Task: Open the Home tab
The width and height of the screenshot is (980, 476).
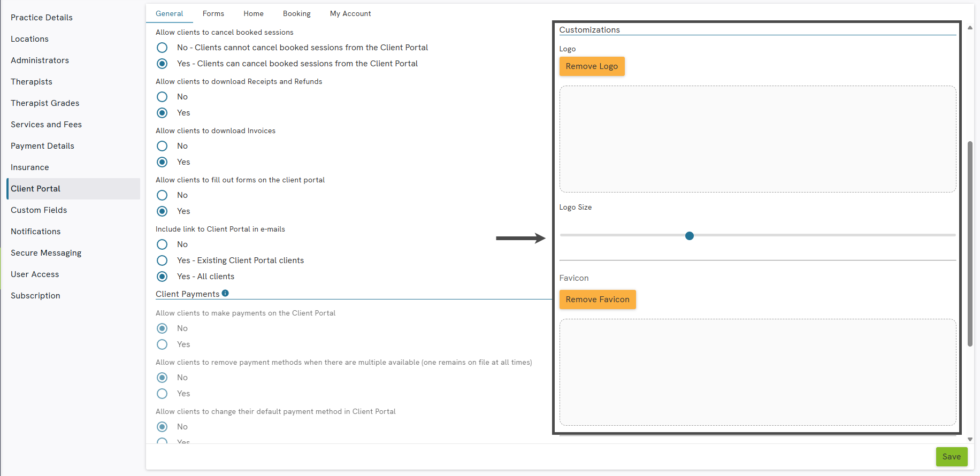Action: 253,13
